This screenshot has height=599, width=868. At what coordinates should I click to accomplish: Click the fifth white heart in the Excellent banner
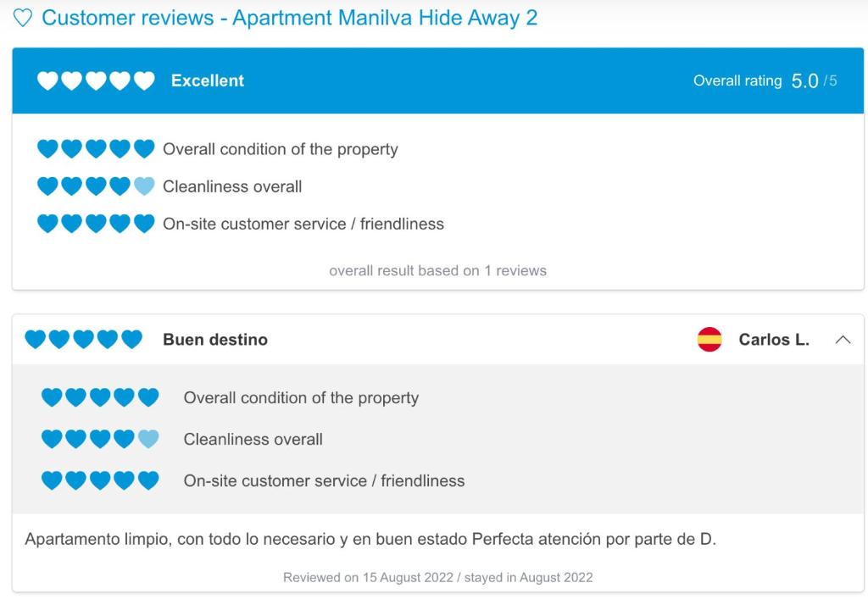point(144,80)
